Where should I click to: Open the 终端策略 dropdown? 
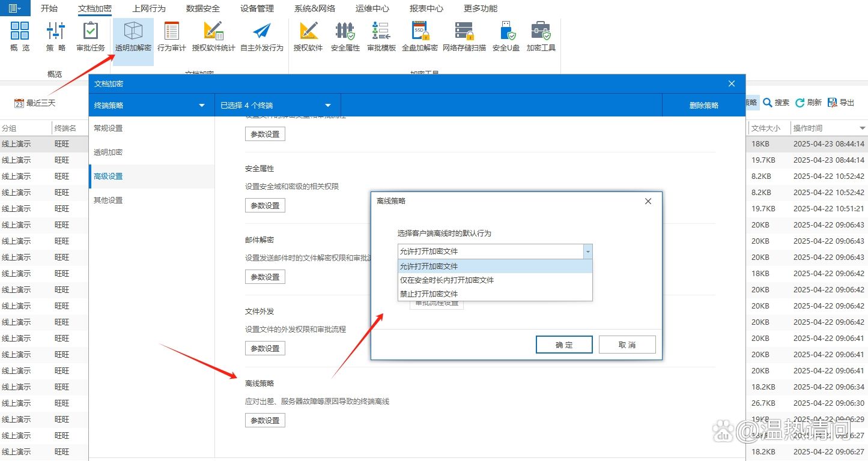150,104
